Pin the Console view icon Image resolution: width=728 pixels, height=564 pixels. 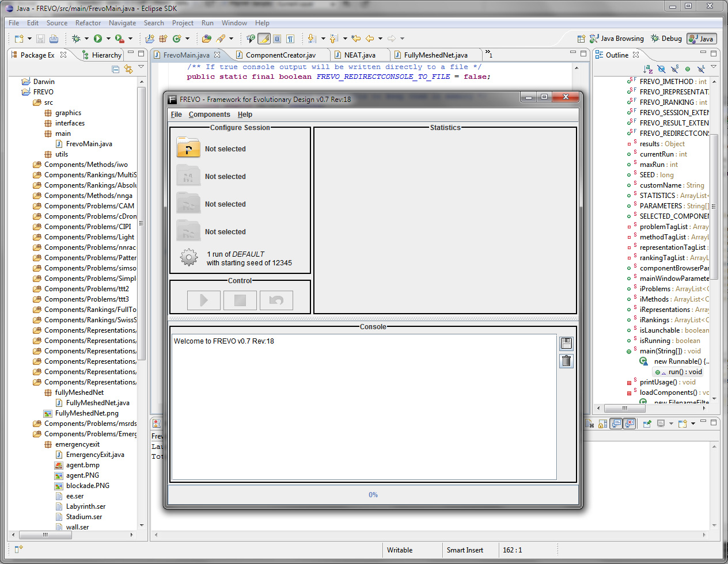(x=647, y=424)
